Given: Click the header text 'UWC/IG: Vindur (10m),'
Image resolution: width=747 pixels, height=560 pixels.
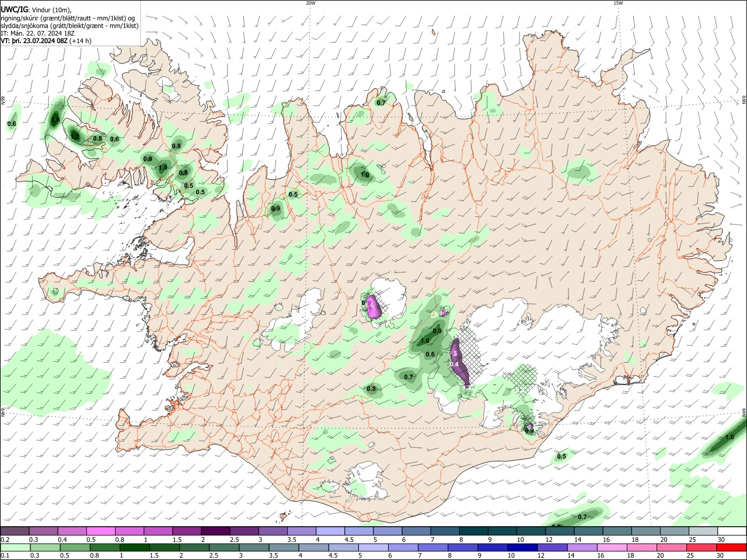Looking at the screenshot, I should click(36, 9).
